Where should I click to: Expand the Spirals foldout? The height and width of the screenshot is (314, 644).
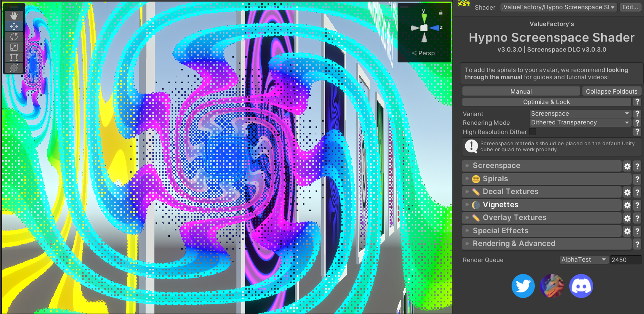546,179
